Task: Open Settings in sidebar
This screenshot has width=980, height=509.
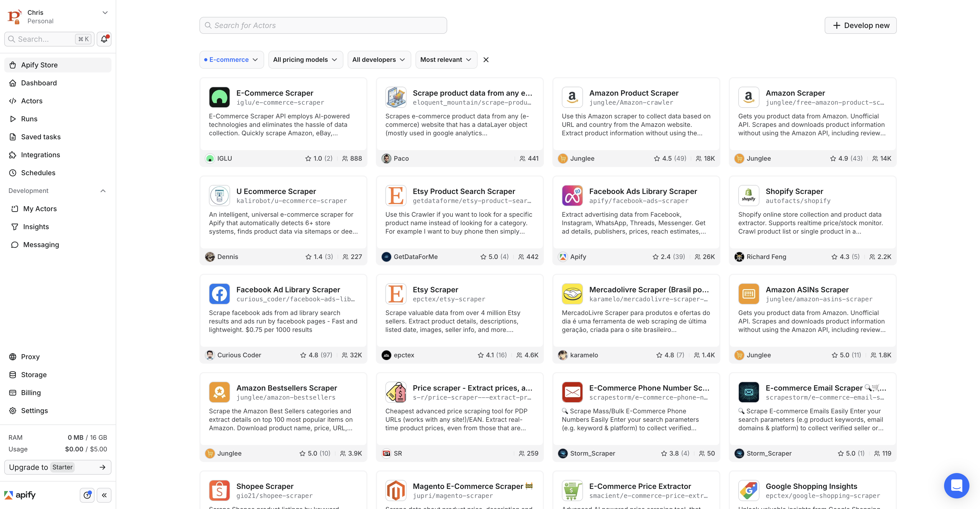Action: [58, 411]
